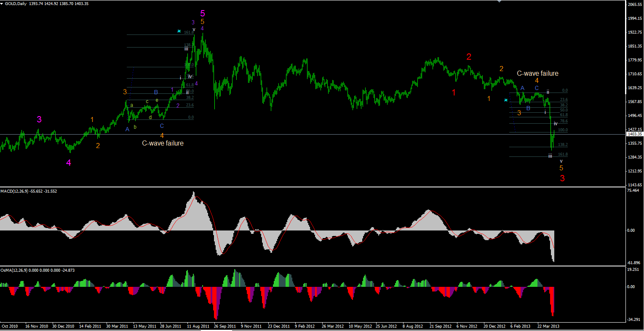Select the large magenta wave 5 label
The image size is (644, 331).
coord(203,13)
